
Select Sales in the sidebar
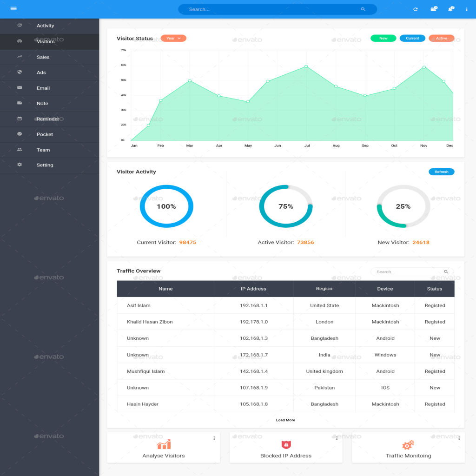click(43, 57)
